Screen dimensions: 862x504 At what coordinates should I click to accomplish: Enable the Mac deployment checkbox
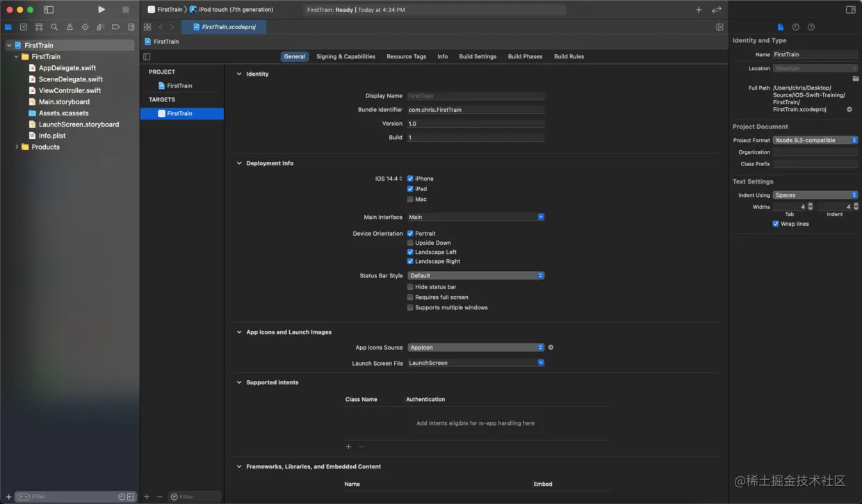(410, 200)
